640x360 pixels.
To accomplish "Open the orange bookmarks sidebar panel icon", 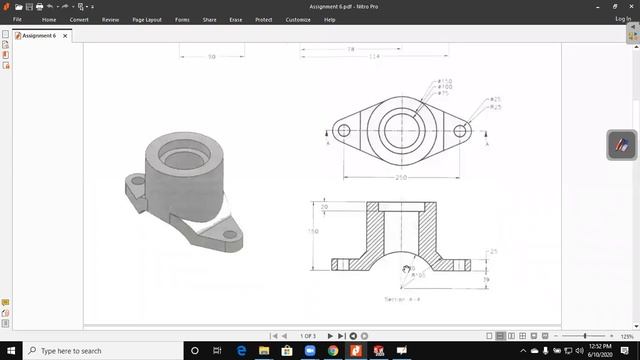I will (x=5, y=55).
